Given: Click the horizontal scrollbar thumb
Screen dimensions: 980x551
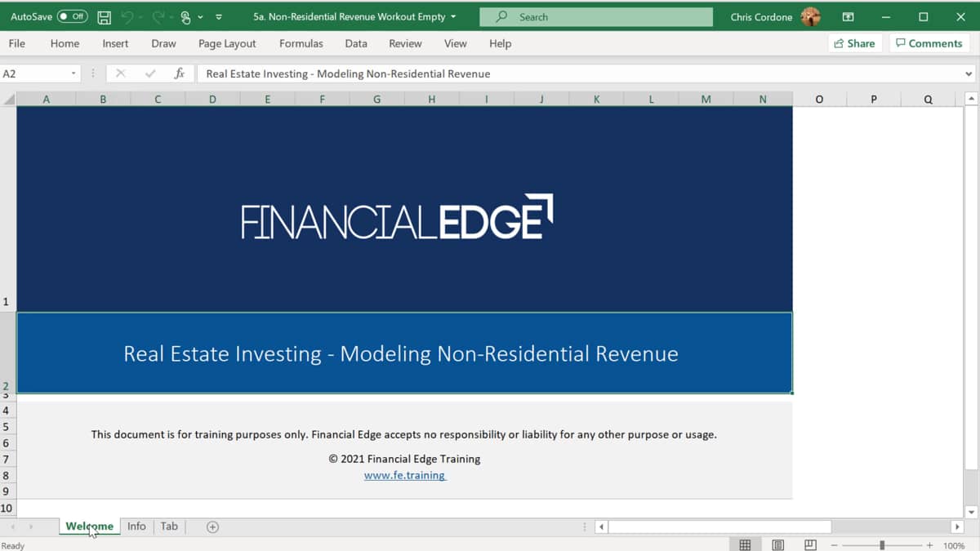Looking at the screenshot, I should 719,527.
